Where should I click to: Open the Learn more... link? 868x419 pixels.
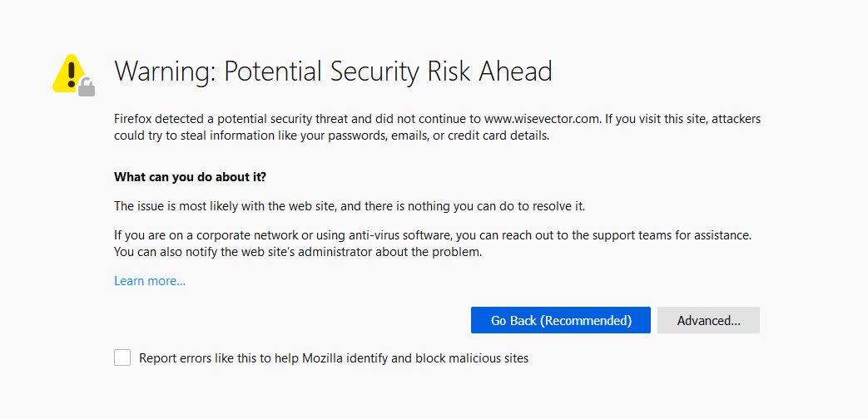(150, 281)
